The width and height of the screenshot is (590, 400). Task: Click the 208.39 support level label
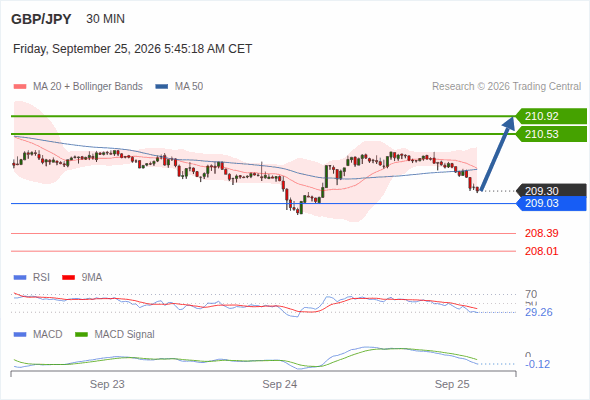(541, 233)
